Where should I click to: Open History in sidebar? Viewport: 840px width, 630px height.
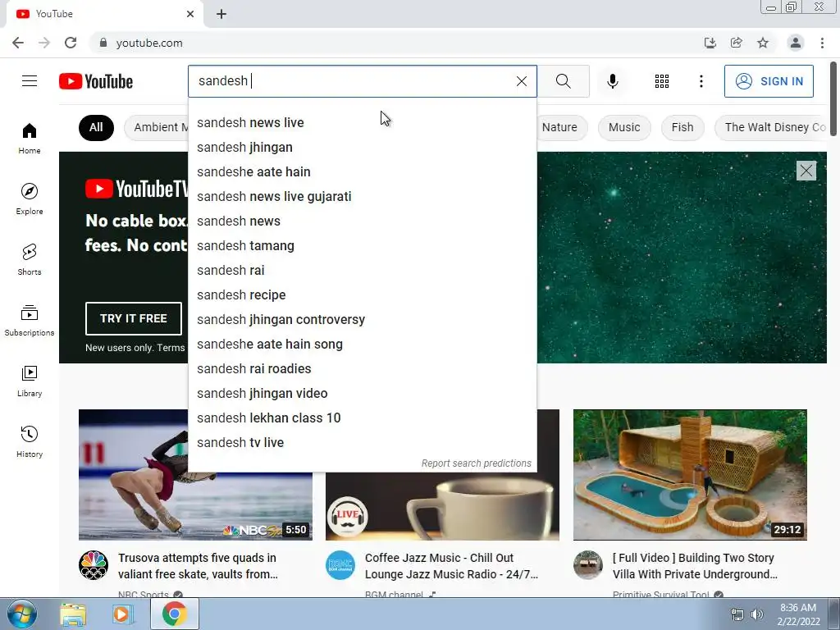point(30,441)
